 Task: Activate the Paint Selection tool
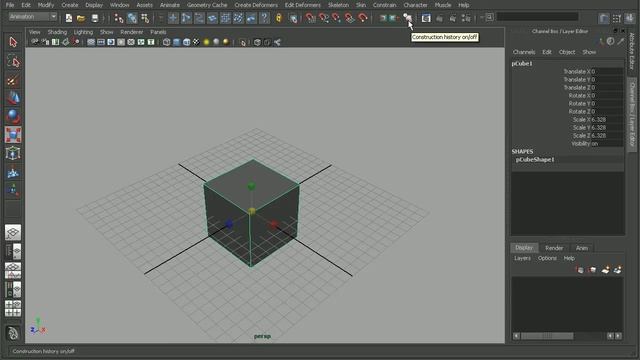[13, 80]
